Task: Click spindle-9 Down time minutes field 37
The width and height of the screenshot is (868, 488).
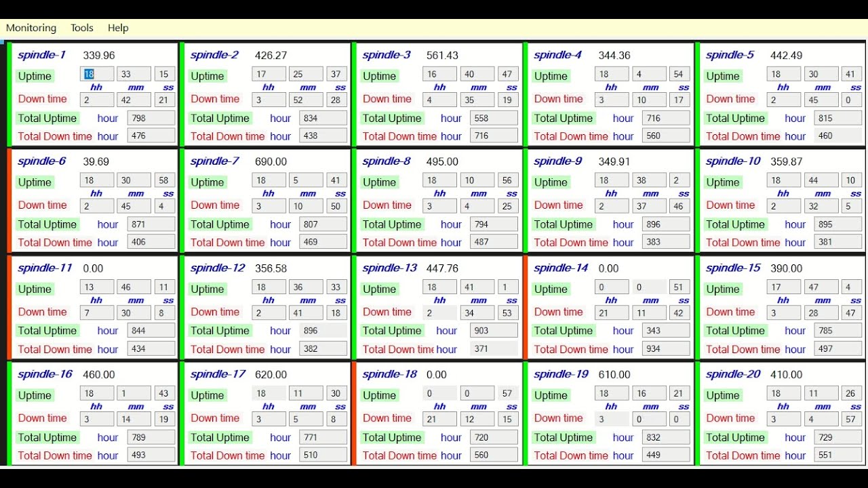Action: tap(649, 206)
